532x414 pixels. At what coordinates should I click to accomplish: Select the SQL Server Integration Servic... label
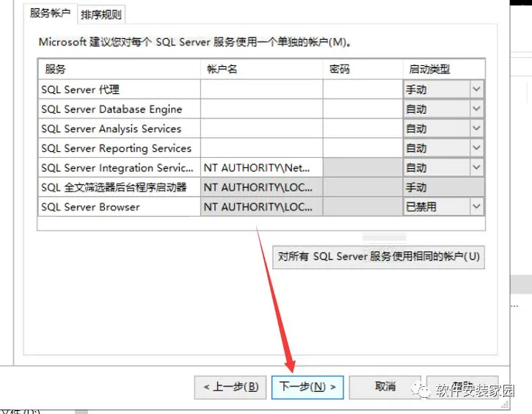117,167
